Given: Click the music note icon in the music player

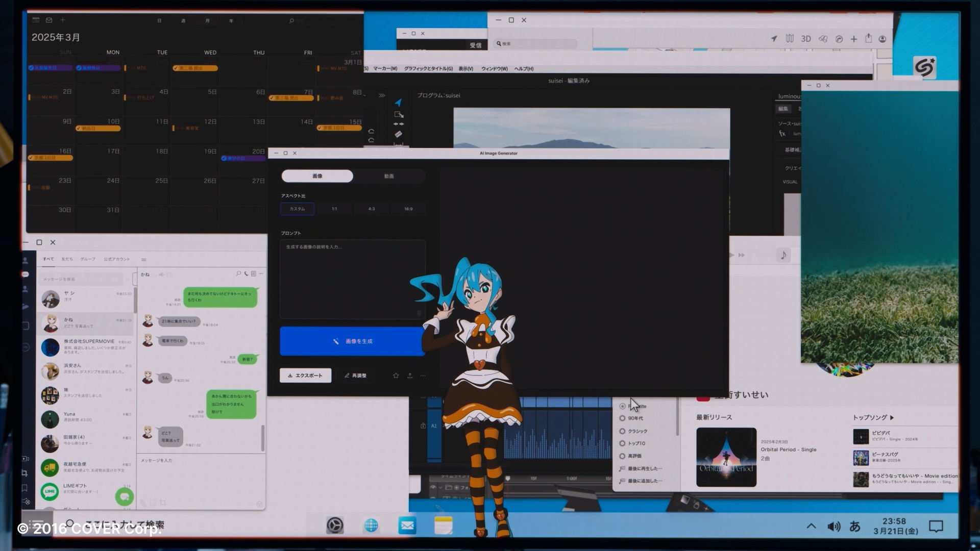Looking at the screenshot, I should point(783,255).
